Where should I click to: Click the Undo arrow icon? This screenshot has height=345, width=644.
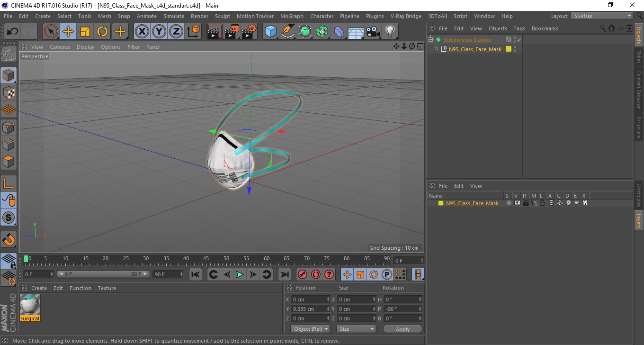(x=13, y=32)
